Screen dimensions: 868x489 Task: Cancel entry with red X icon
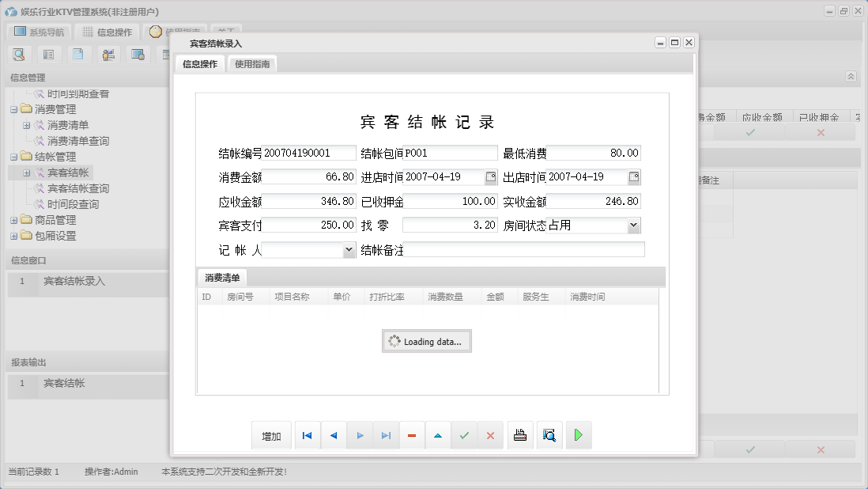[490, 434]
